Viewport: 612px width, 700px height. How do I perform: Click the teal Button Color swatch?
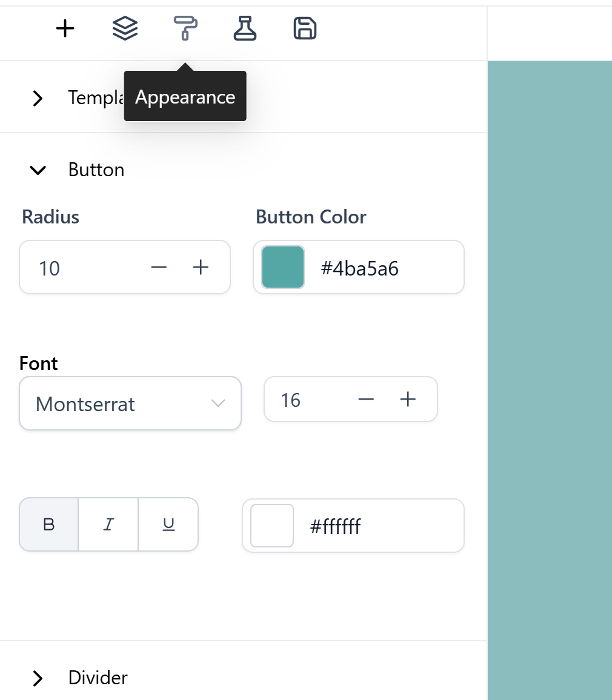[282, 266]
